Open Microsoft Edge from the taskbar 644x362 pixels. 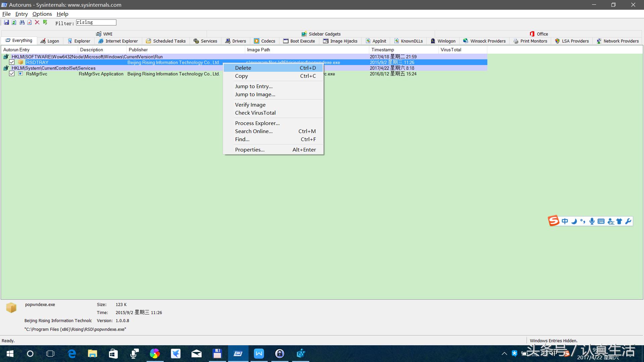pos(72,354)
